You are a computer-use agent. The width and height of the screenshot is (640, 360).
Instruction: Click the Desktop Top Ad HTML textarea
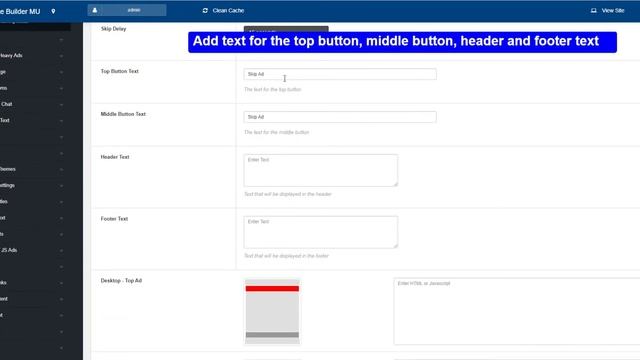[517, 311]
